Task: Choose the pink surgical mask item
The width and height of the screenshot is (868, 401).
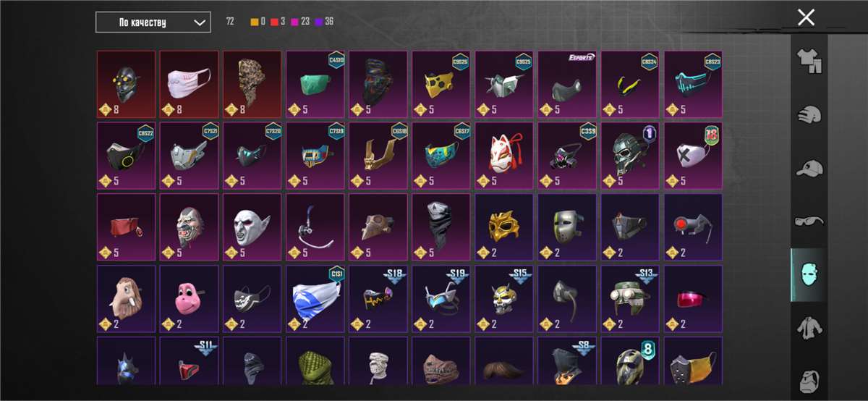Action: point(189,84)
